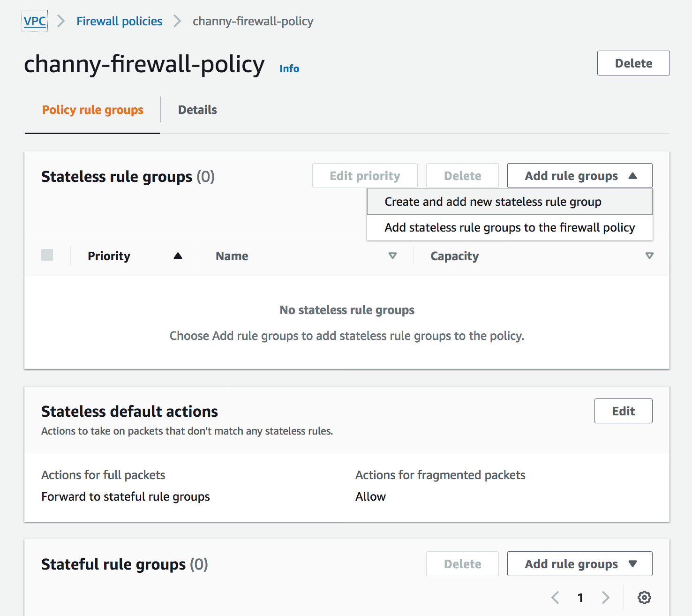Select Add stateless rule groups to the firewall policy
Image resolution: width=692 pixels, height=616 pixels.
(x=510, y=227)
